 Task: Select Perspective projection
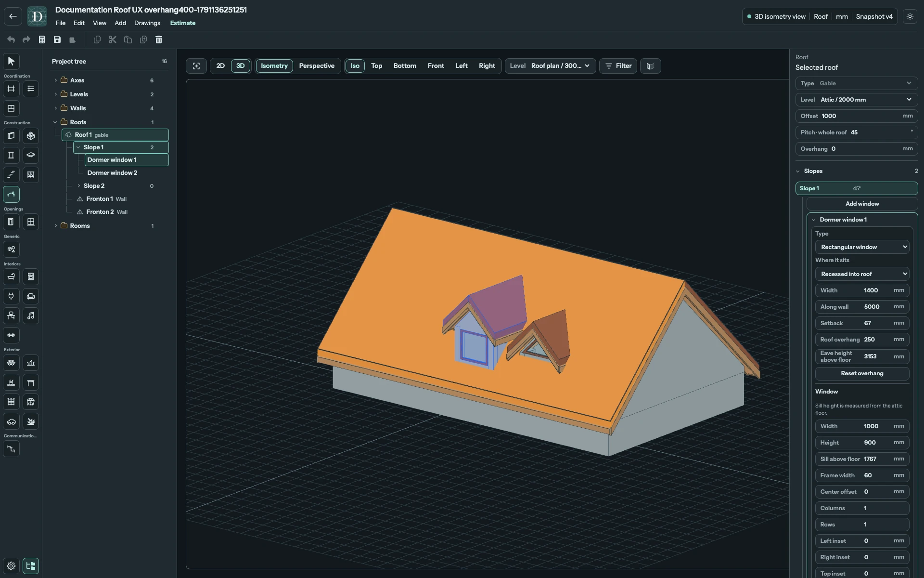pos(317,66)
